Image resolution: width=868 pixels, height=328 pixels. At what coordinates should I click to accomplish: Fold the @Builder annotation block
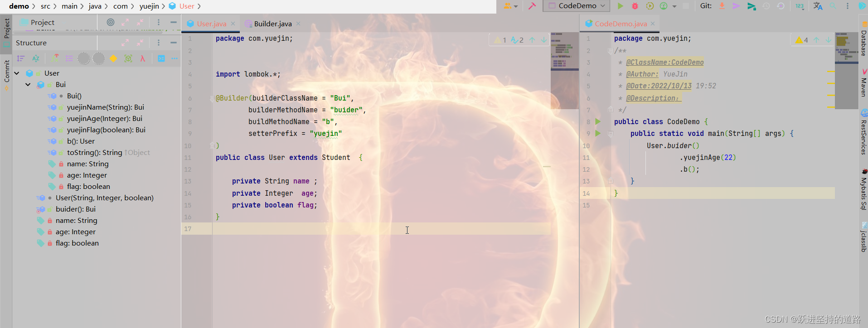[x=212, y=98]
